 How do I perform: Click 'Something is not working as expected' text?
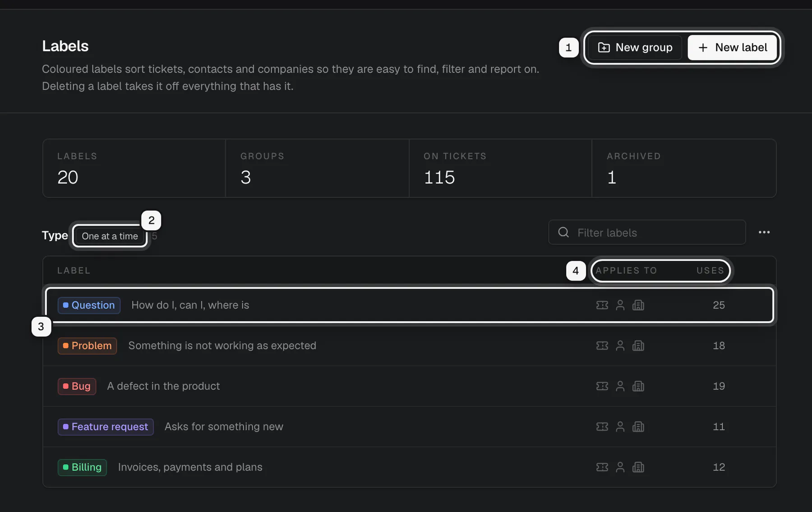(x=222, y=346)
